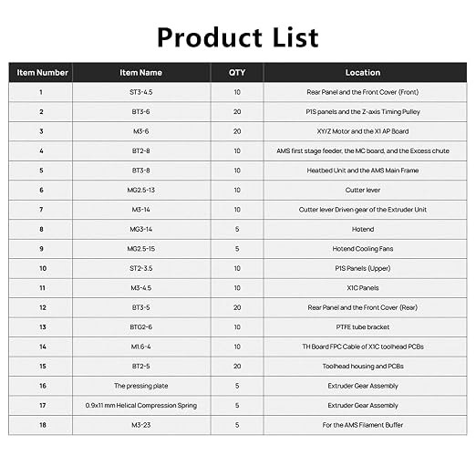Click the MG2.5-13 item name cell
This screenshot has height=476, width=476.
point(141,190)
